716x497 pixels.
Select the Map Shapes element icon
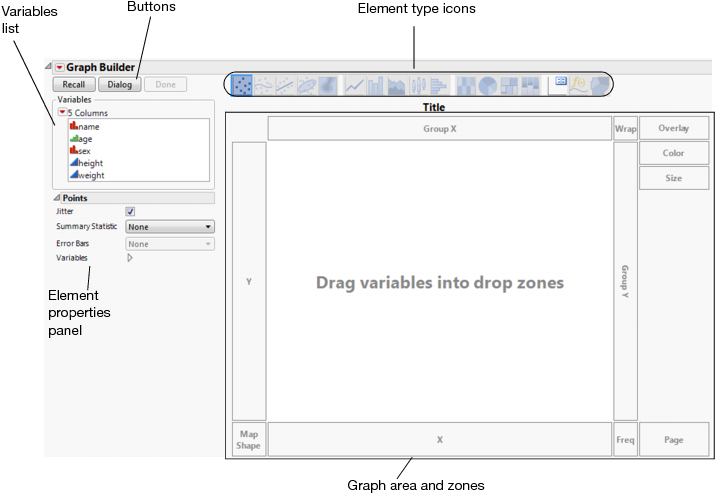click(x=600, y=85)
